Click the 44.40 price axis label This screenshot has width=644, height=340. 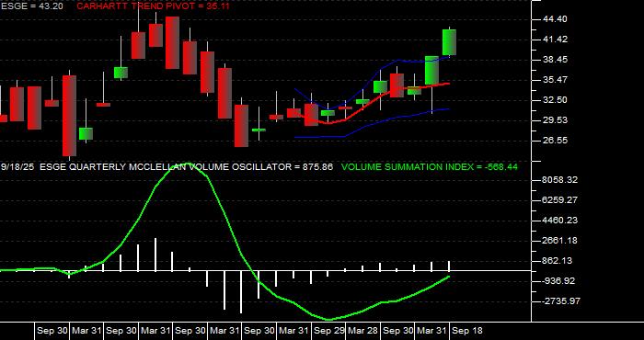pyautogui.click(x=555, y=19)
